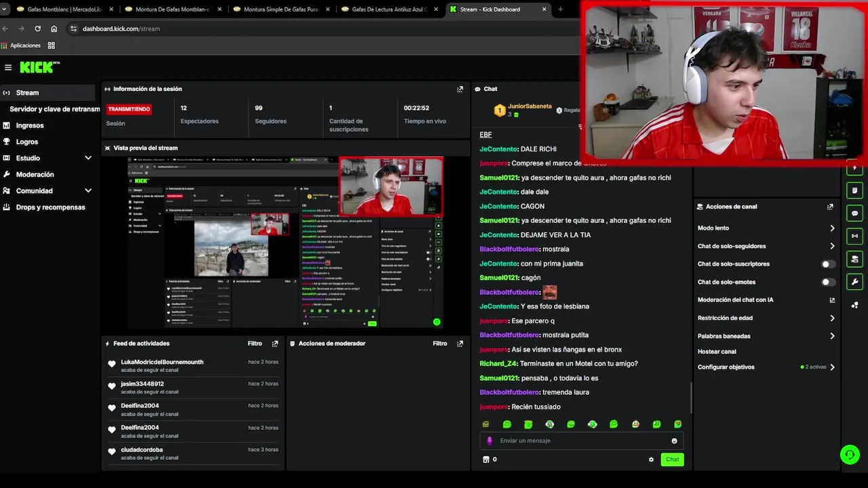Select the third quick emote

point(528,424)
